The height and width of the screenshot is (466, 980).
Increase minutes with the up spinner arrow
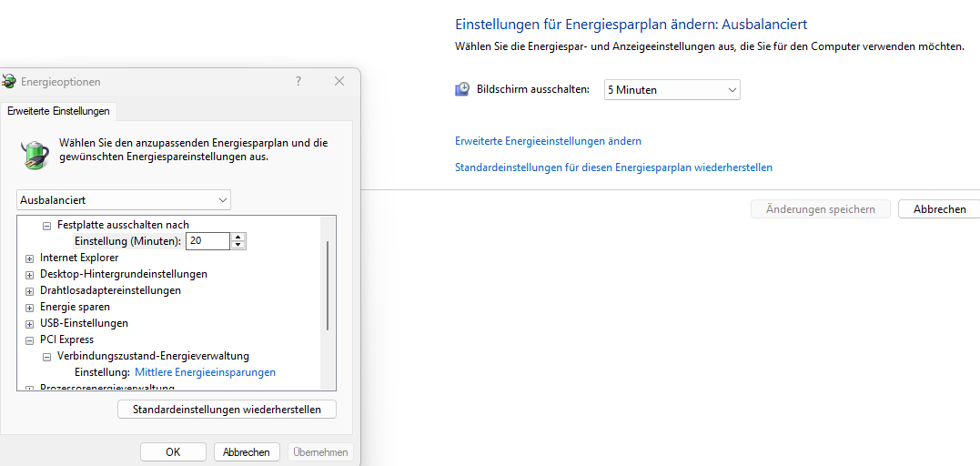click(x=238, y=237)
